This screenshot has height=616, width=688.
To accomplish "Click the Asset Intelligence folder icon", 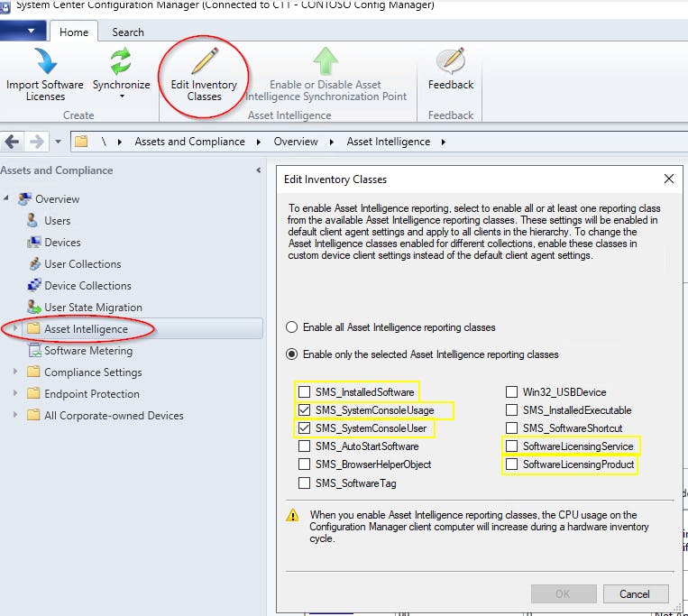I will click(33, 328).
